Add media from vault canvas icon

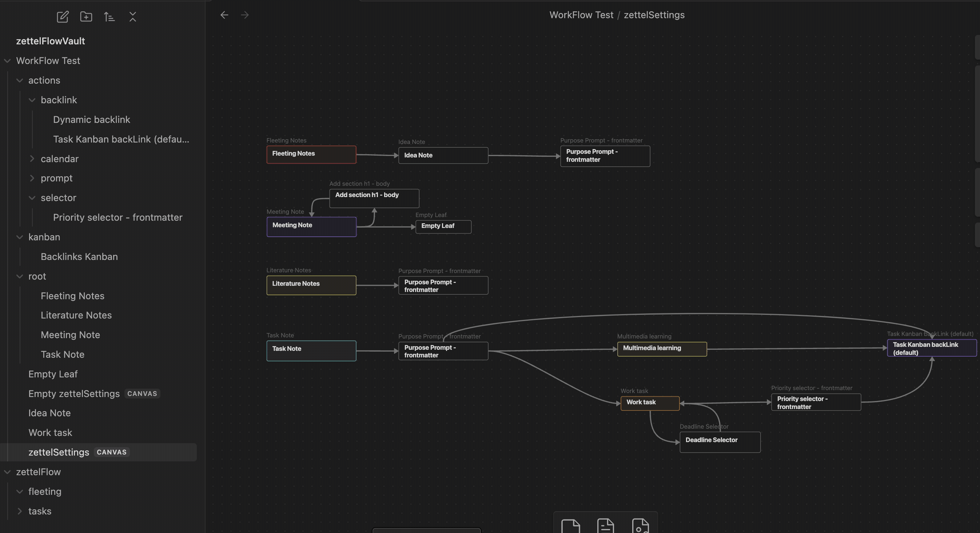coord(640,526)
